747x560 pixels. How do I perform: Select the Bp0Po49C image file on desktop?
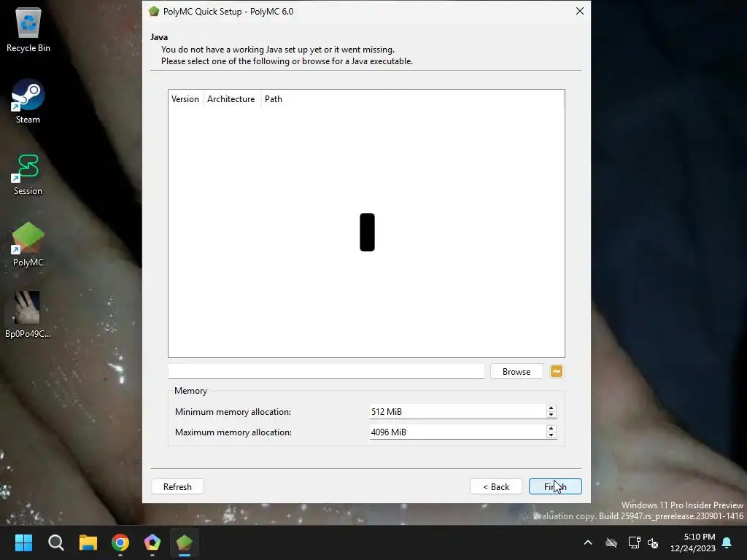(28, 315)
